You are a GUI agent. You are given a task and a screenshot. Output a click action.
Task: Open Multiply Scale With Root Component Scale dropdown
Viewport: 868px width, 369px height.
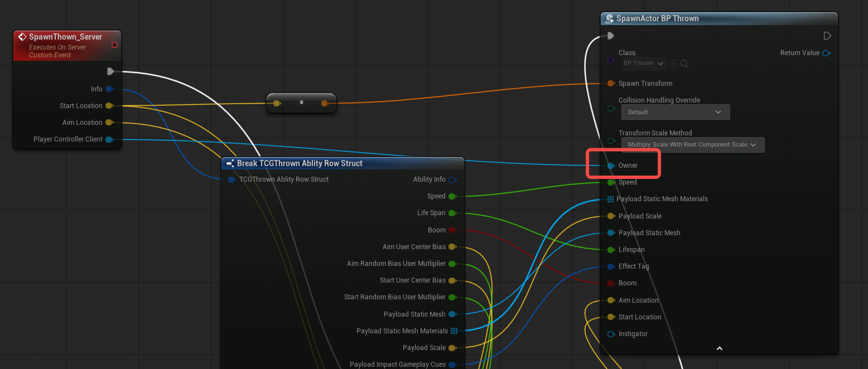pyautogui.click(x=693, y=144)
